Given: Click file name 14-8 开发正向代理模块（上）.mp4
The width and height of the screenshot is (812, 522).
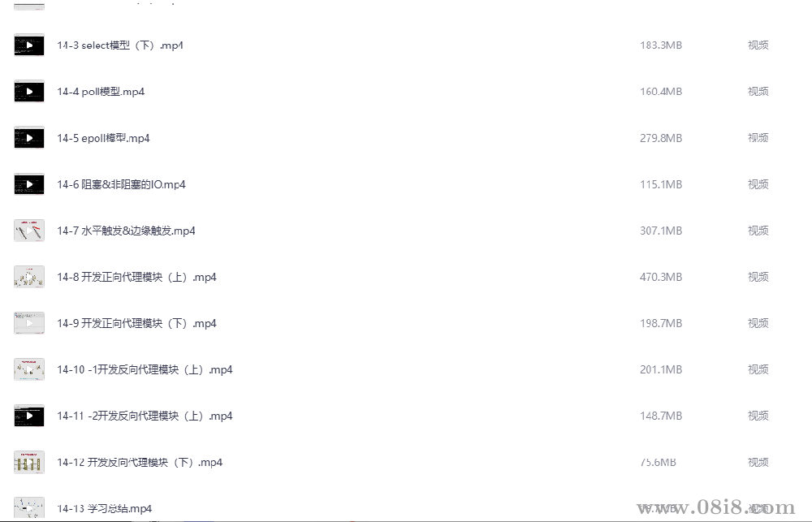Looking at the screenshot, I should coord(136,277).
